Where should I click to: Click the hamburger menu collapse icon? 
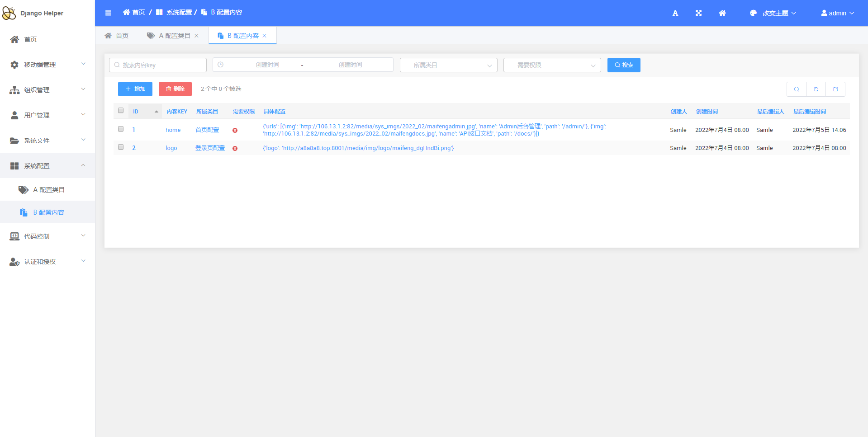108,13
